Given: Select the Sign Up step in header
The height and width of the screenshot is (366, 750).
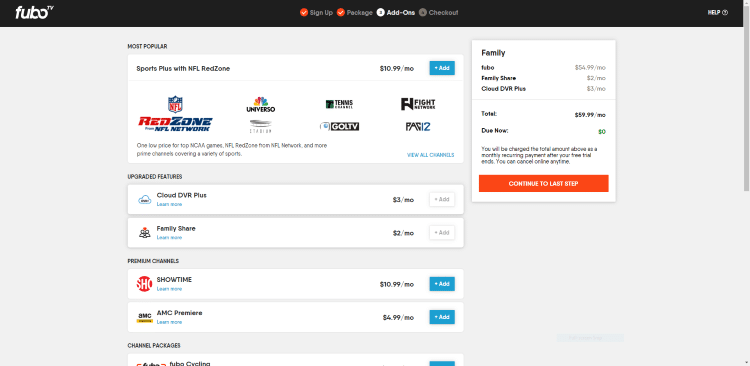Looking at the screenshot, I should pos(316,12).
